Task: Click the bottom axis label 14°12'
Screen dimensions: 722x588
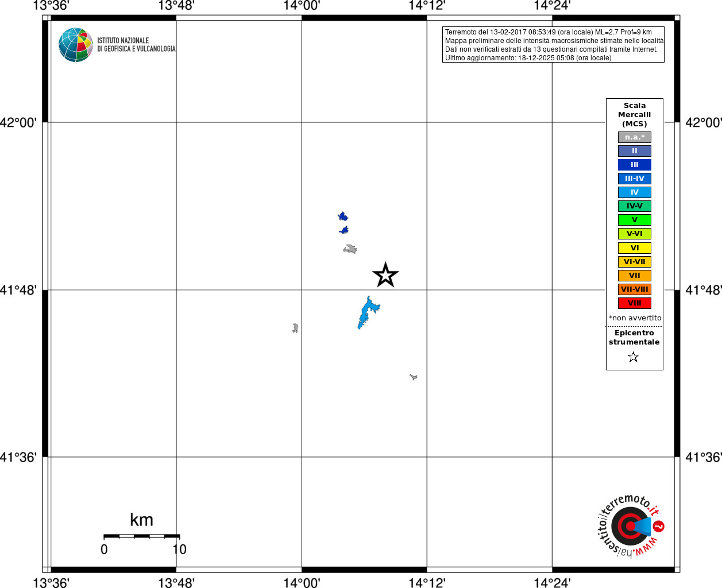Action: tap(427, 583)
